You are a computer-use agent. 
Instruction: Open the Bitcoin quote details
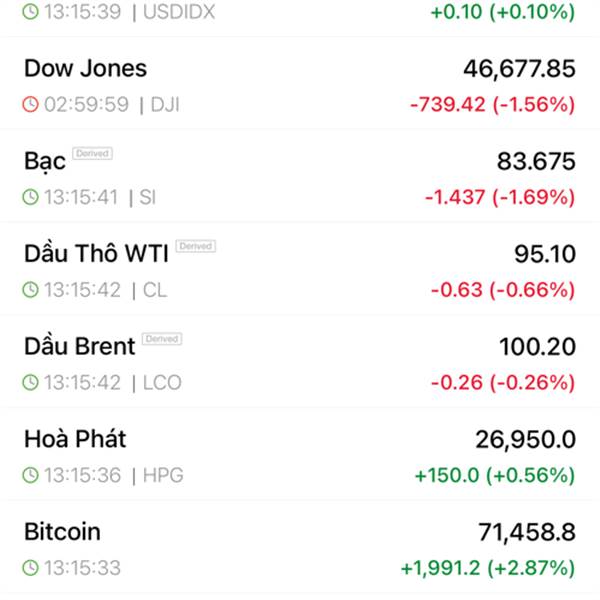pyautogui.click(x=300, y=546)
